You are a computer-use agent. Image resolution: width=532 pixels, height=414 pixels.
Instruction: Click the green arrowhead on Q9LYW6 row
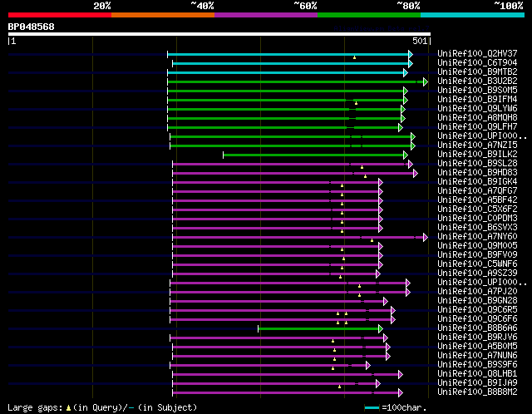pos(403,109)
